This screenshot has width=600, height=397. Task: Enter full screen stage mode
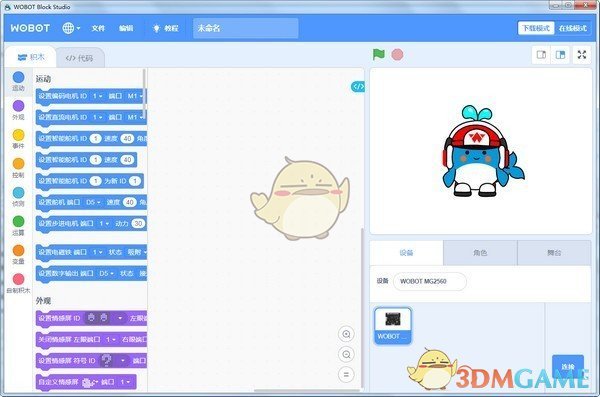point(582,55)
